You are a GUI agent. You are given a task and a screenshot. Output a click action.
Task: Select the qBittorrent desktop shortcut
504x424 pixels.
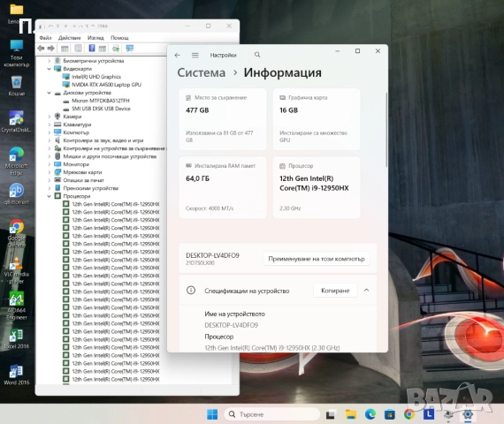pyautogui.click(x=17, y=194)
